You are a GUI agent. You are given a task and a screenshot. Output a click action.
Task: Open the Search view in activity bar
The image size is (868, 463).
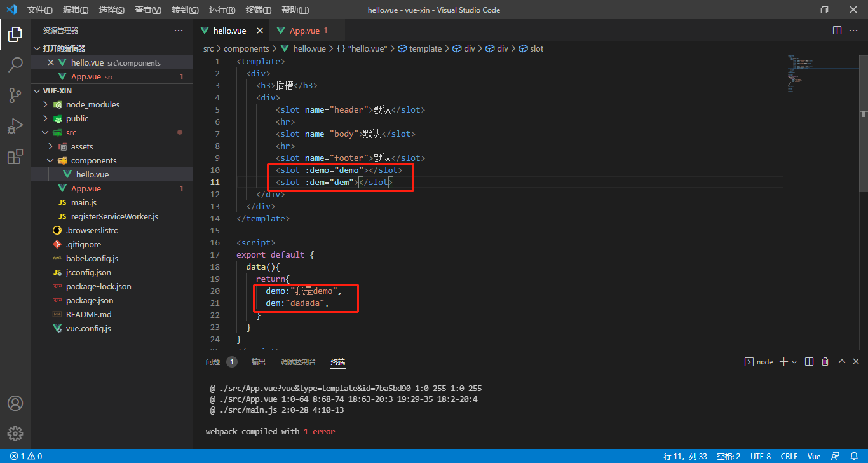pos(15,65)
